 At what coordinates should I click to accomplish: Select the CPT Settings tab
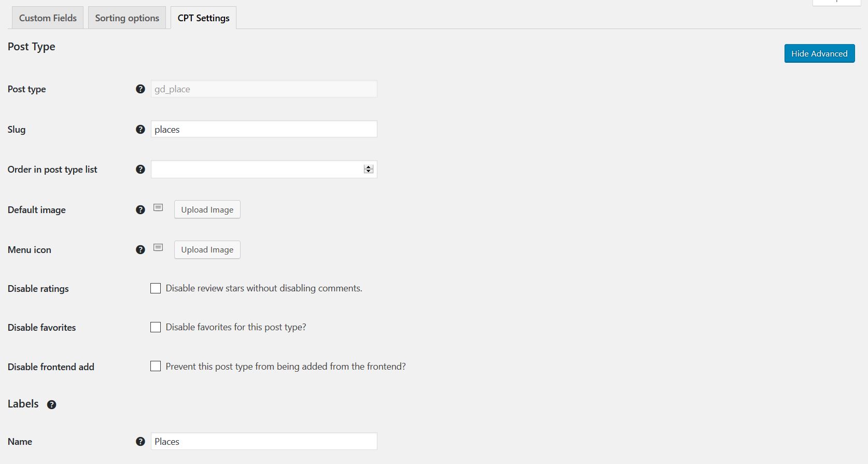click(x=203, y=18)
